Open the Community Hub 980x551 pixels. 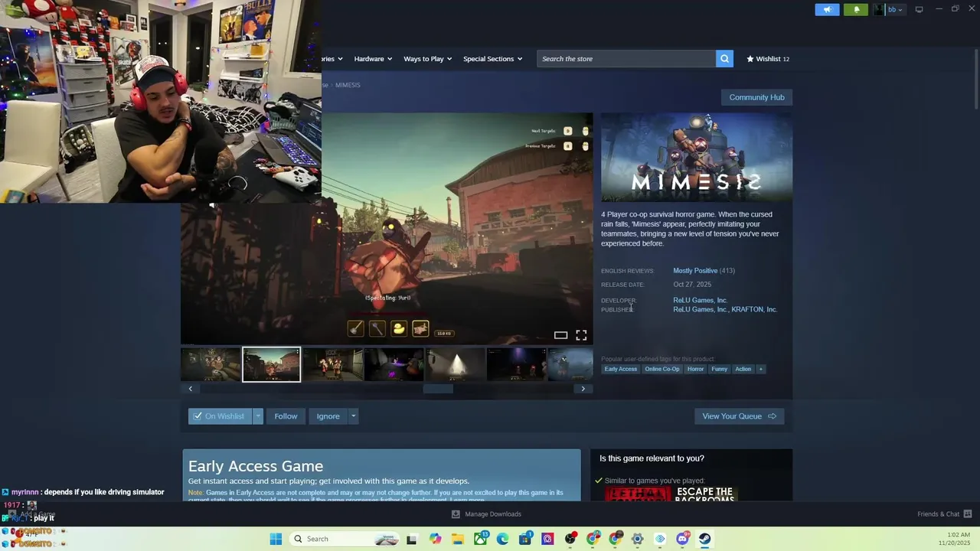click(756, 97)
